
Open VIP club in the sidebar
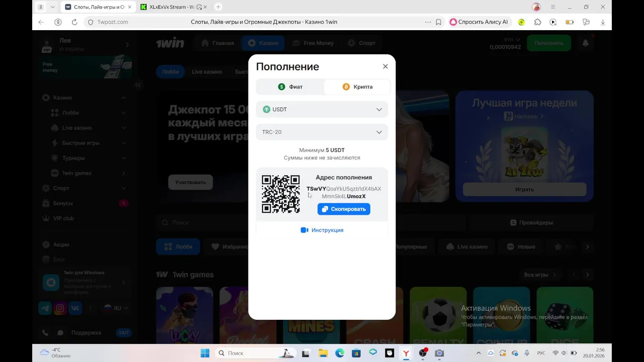[x=85, y=218]
